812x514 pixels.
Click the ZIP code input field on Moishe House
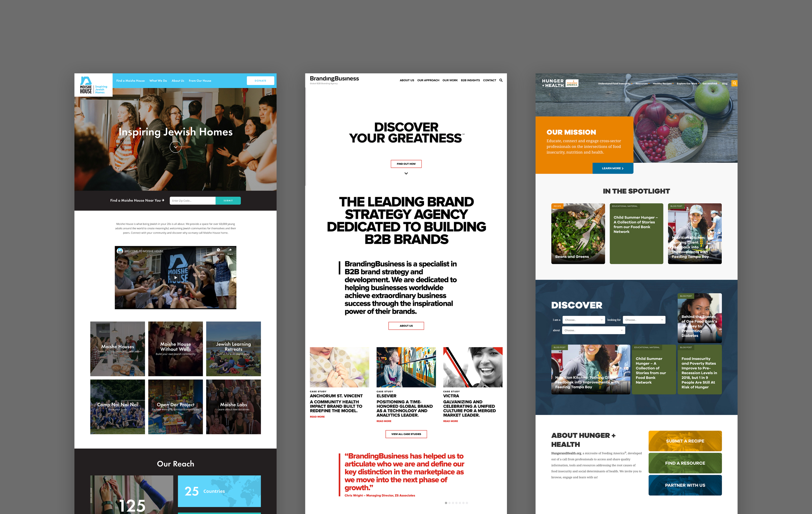click(192, 200)
